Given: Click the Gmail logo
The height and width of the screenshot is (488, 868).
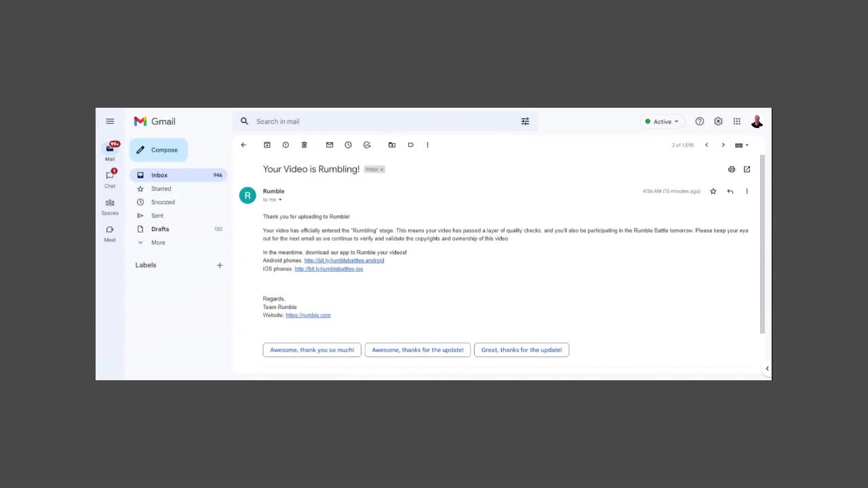Looking at the screenshot, I should [155, 121].
